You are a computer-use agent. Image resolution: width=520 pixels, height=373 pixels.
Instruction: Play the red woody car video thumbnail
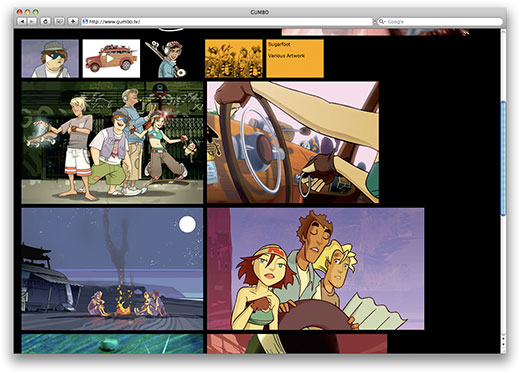[x=111, y=59]
